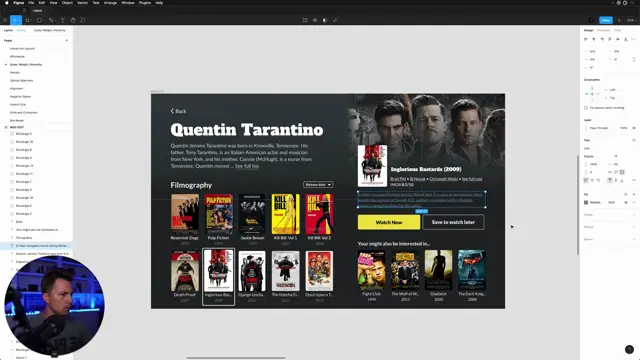Click the See full cast link
640x360 pixels.
coord(472,179)
